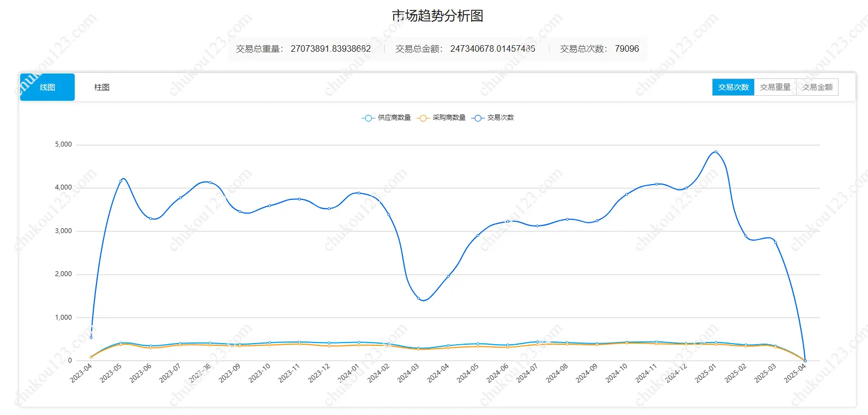Click the 交易总金额 total value text
Viewport: 868px width, 415px height.
[492, 49]
